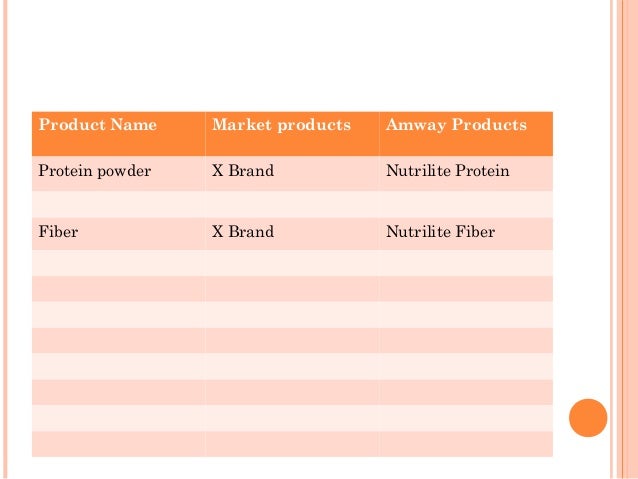Select the Product Name header cell
Screen dimensions: 638x479
(118, 134)
